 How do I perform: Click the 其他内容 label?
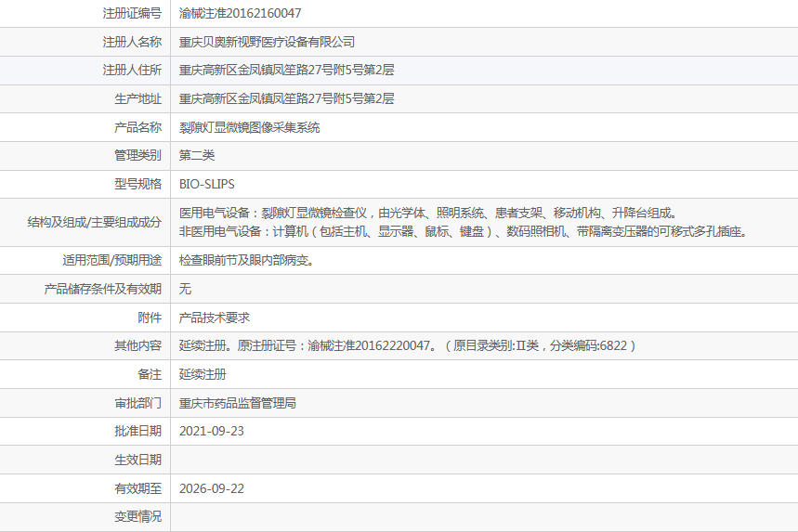coord(137,346)
